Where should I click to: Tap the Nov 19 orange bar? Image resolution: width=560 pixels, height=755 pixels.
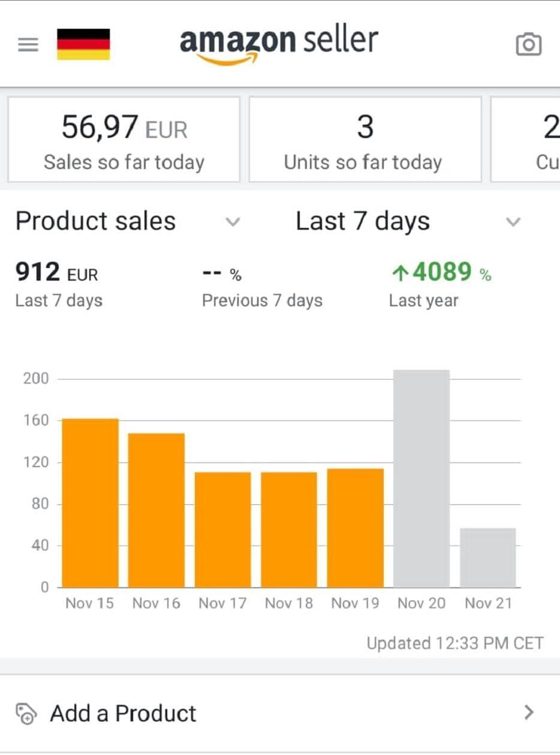click(355, 528)
